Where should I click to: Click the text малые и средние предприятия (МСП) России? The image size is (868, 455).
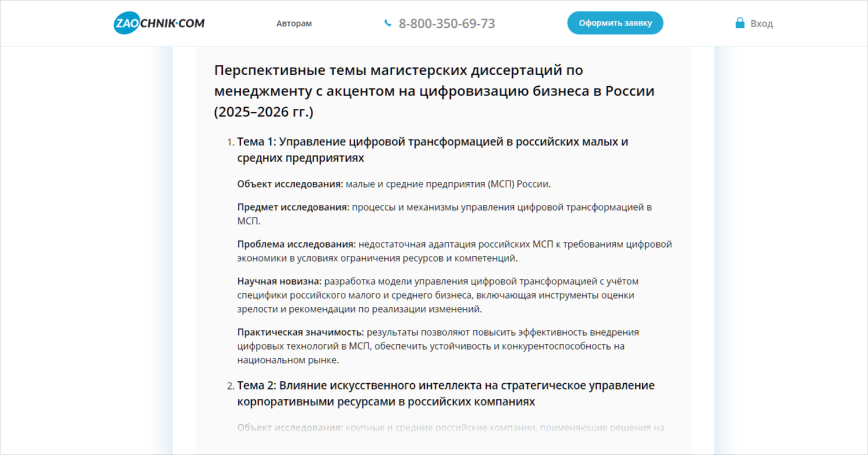tap(448, 184)
